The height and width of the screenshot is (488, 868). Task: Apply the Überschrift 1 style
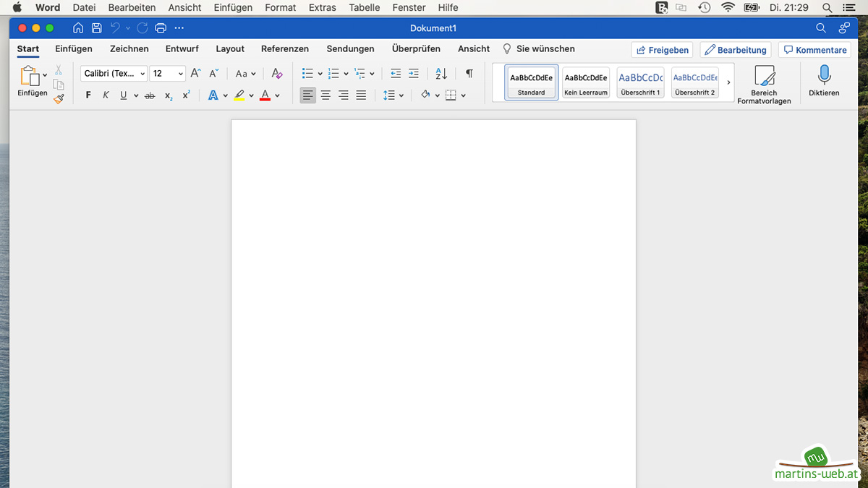(x=640, y=83)
